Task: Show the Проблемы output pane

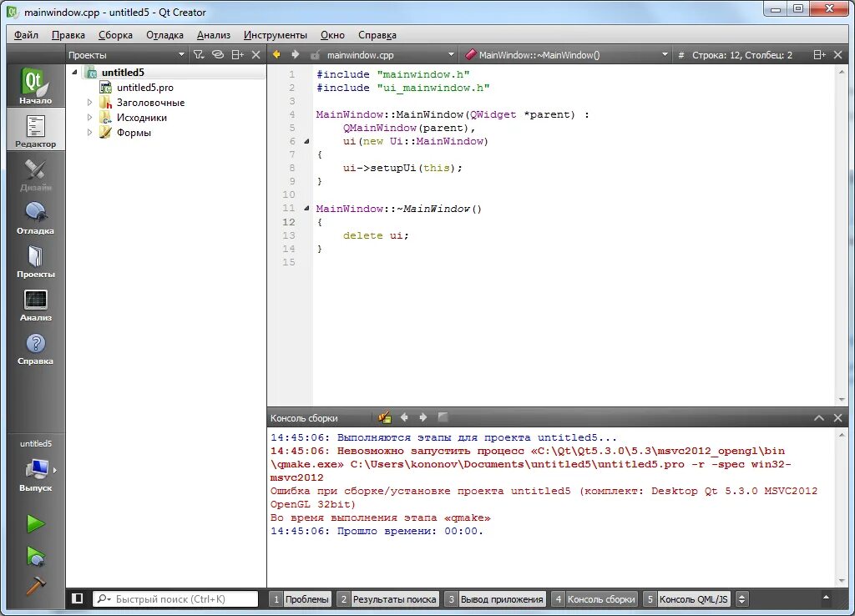Action: point(301,599)
